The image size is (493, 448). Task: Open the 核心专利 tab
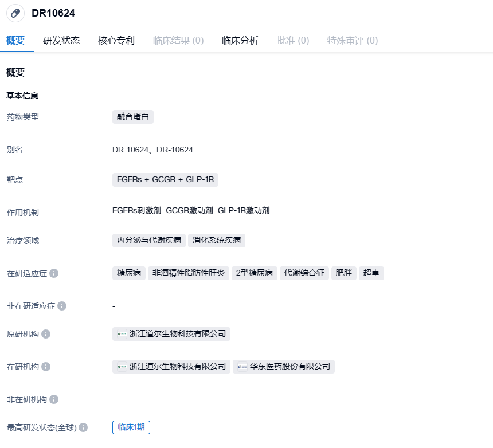click(116, 41)
